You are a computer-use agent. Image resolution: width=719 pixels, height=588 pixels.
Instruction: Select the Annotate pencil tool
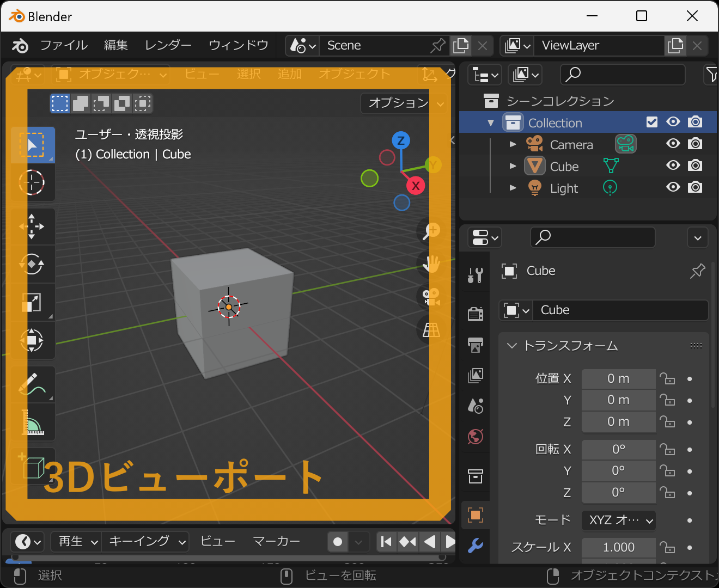point(33,384)
